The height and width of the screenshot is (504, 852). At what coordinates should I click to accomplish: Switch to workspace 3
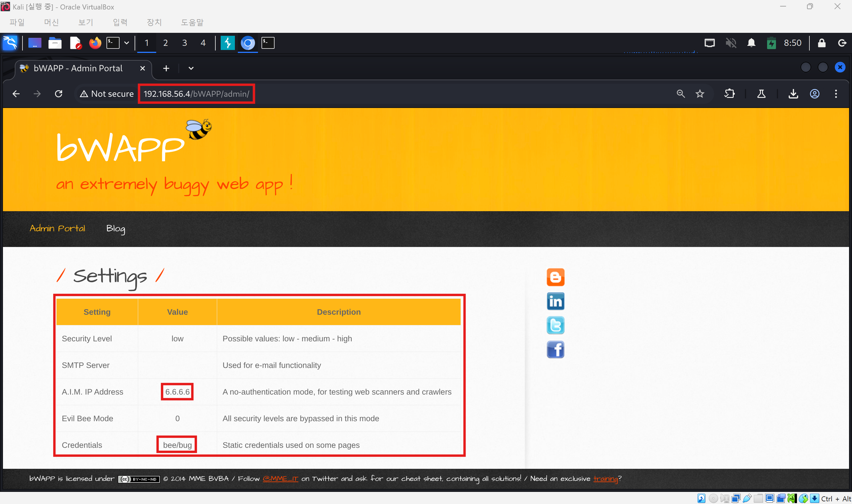[x=184, y=43]
